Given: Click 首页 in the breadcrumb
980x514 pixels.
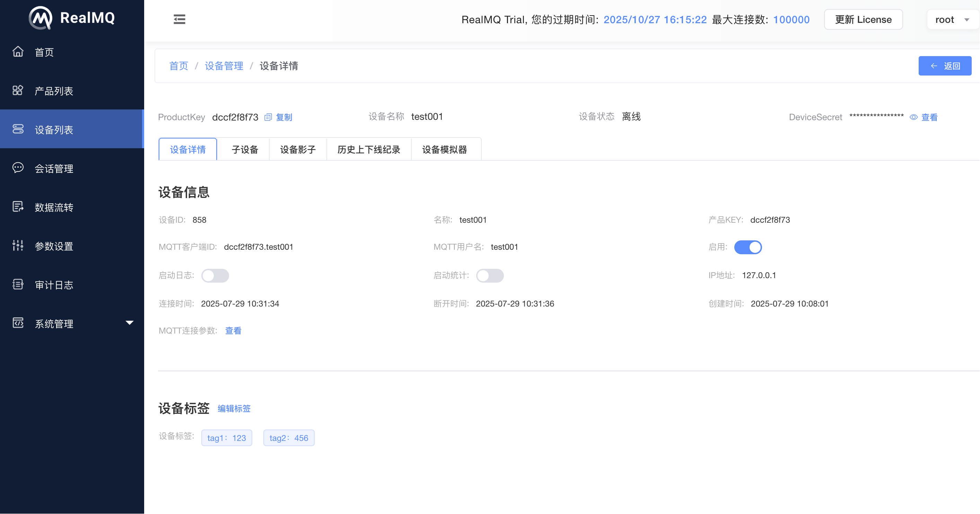Looking at the screenshot, I should click(178, 66).
